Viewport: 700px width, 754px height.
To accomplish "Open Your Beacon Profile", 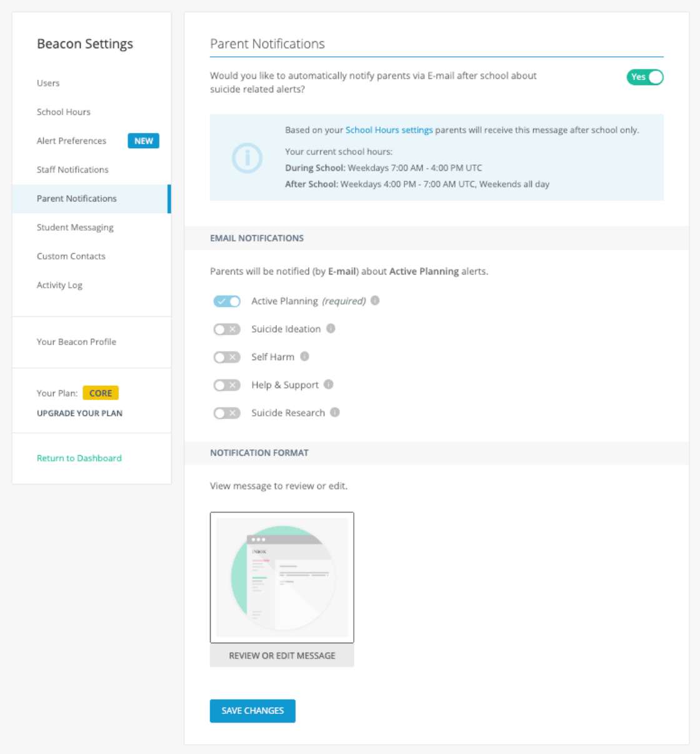I will tap(76, 342).
